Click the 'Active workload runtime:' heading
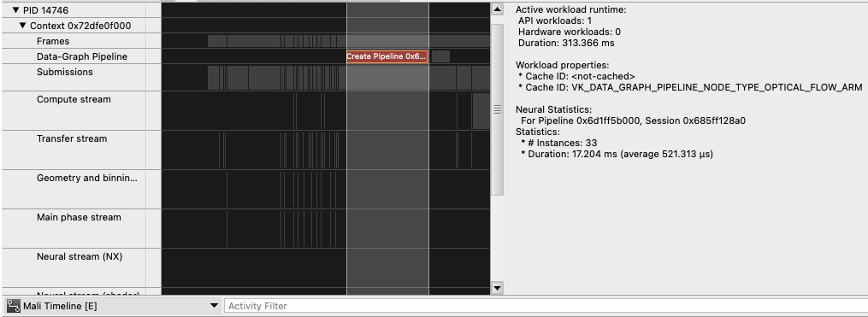 click(x=571, y=9)
